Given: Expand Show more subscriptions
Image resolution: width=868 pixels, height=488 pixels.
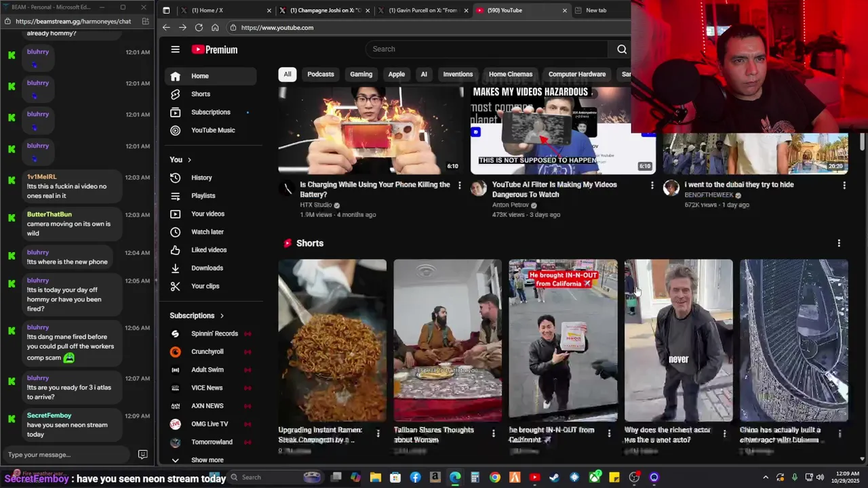Looking at the screenshot, I should click(x=210, y=460).
